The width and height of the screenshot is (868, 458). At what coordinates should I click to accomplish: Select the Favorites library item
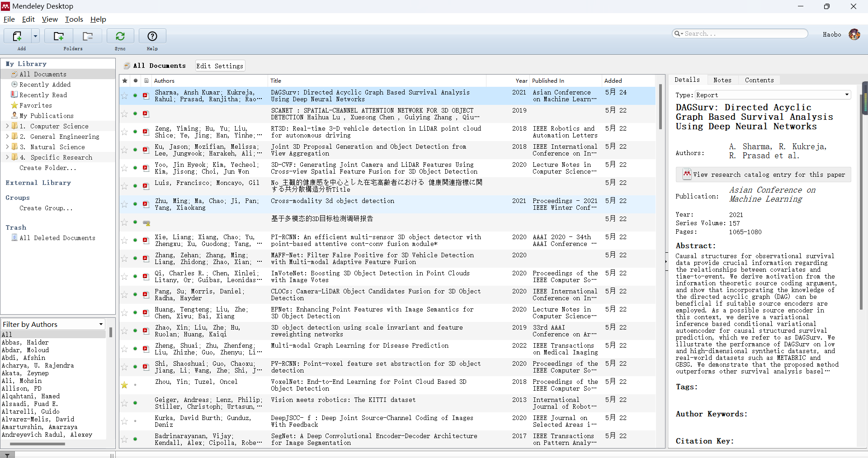tap(36, 105)
